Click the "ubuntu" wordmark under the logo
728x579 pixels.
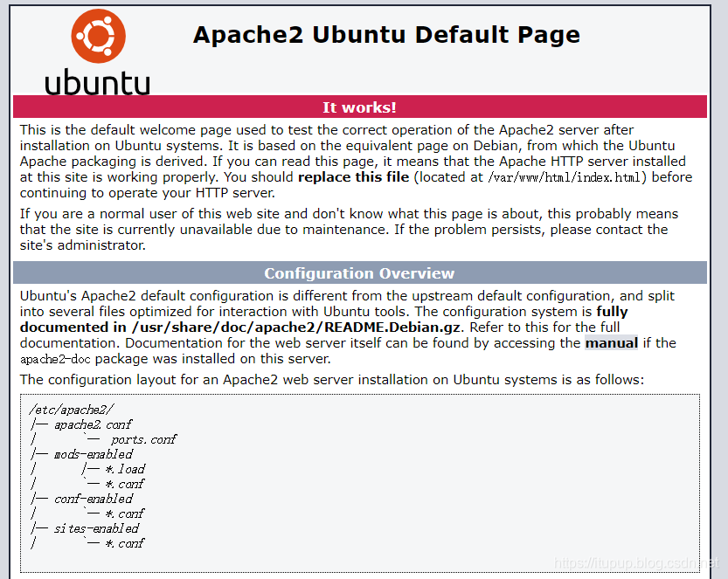tap(98, 82)
